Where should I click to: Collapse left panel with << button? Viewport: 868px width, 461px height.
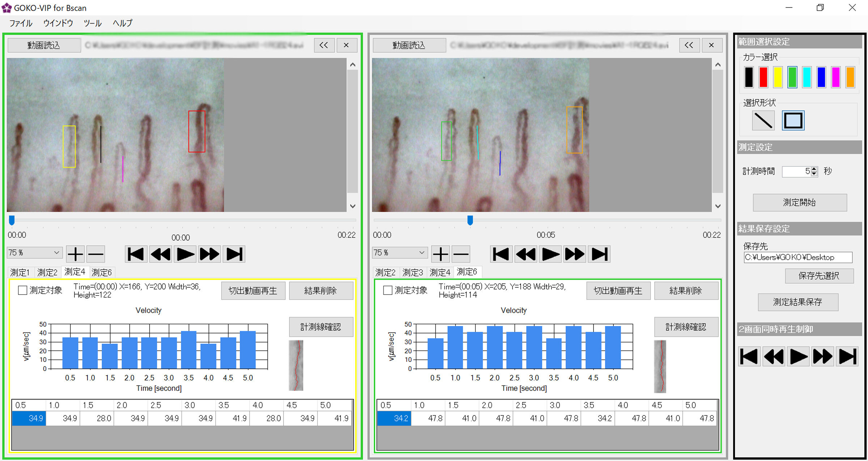tap(324, 45)
